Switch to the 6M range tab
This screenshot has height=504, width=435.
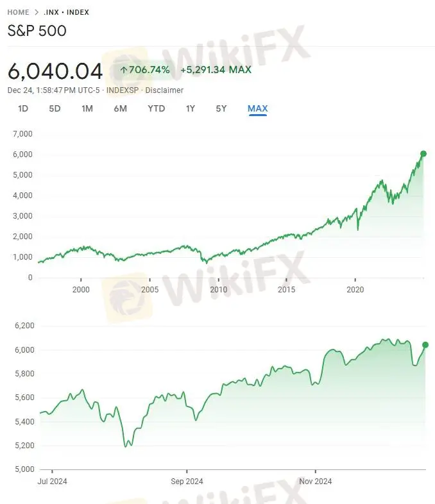120,108
